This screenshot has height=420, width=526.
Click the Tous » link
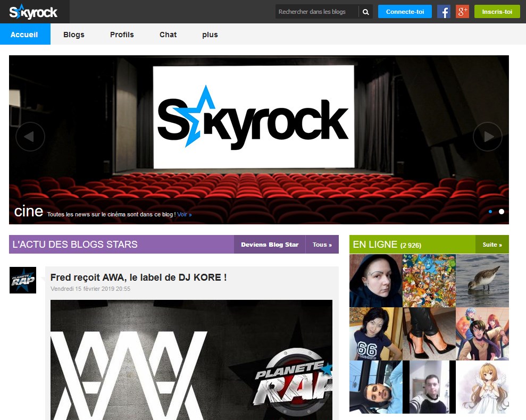click(322, 245)
